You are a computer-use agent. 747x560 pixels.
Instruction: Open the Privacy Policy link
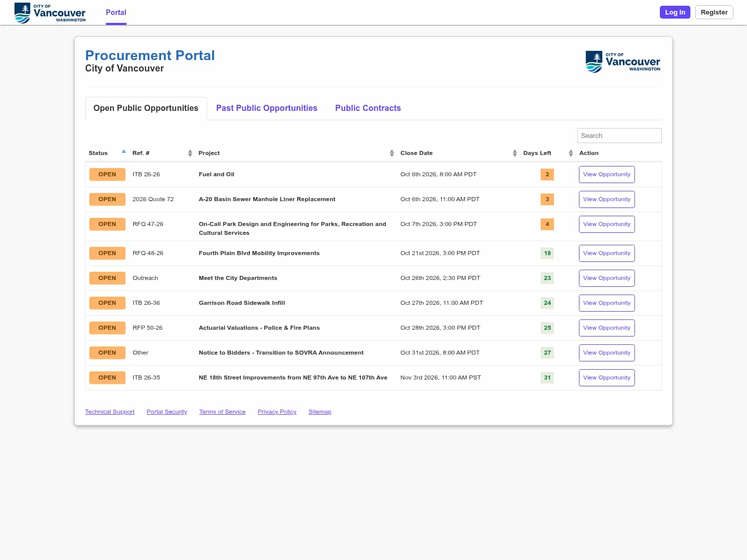[277, 412]
